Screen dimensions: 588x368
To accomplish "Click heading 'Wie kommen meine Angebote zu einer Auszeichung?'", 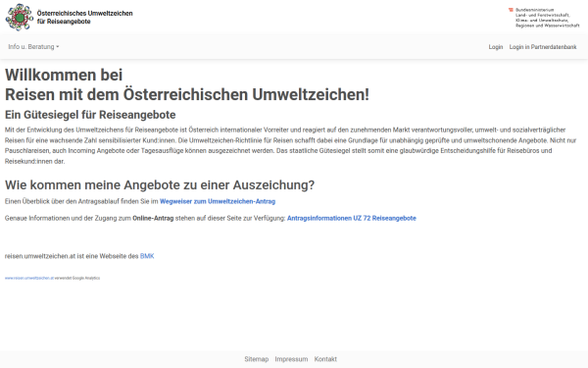I will tap(160, 184).
